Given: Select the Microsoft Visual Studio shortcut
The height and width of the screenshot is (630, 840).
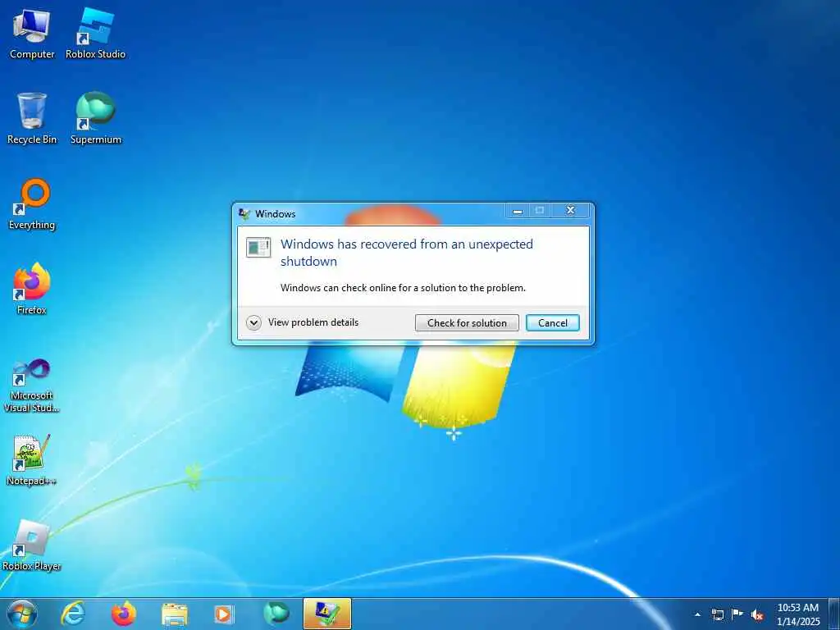Looking at the screenshot, I should [x=32, y=386].
